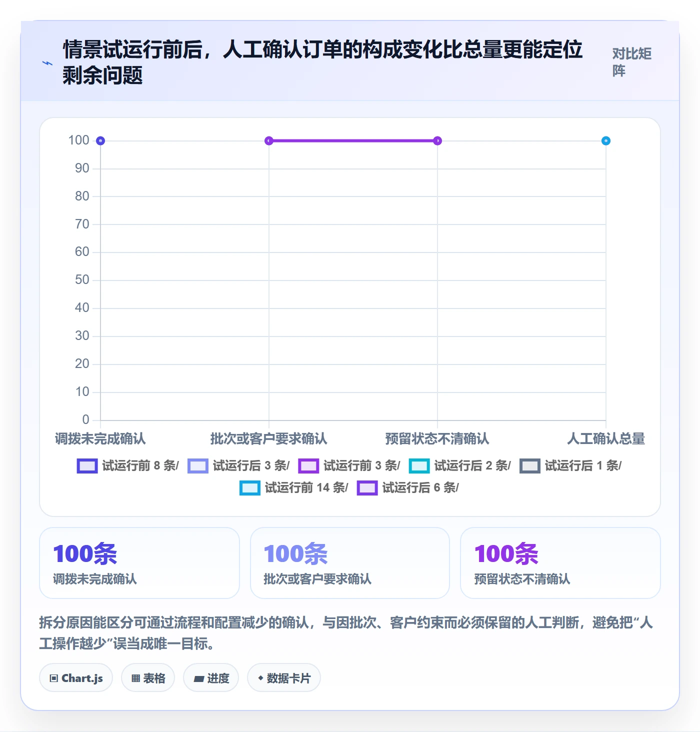Click the icon inside Chart.js chip
Screen dimensions: 700x732
[54, 678]
